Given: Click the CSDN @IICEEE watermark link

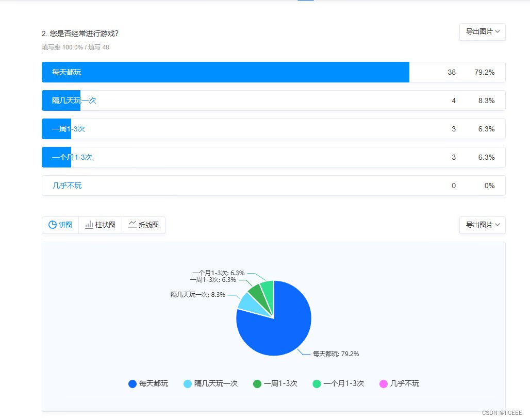Looking at the screenshot, I should coord(503,412).
